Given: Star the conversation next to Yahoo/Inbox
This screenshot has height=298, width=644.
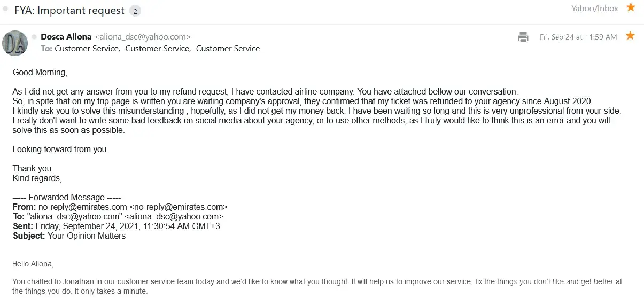Looking at the screenshot, I should pyautogui.click(x=631, y=7).
